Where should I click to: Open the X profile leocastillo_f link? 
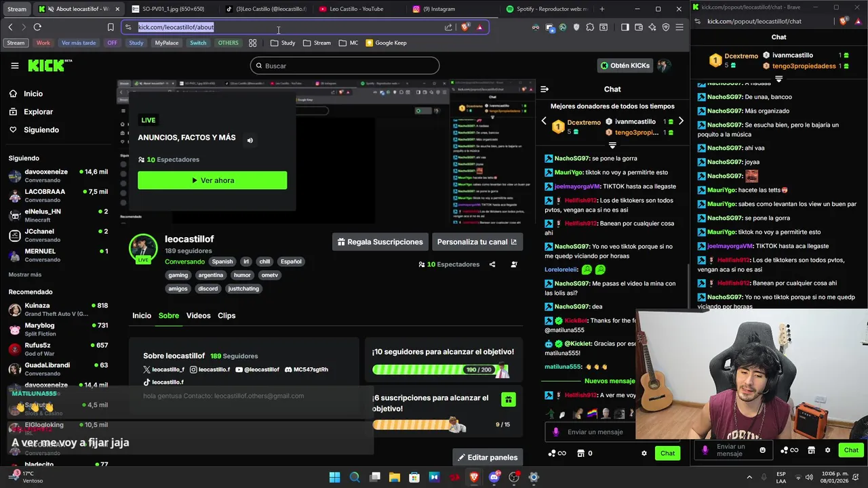pos(163,369)
